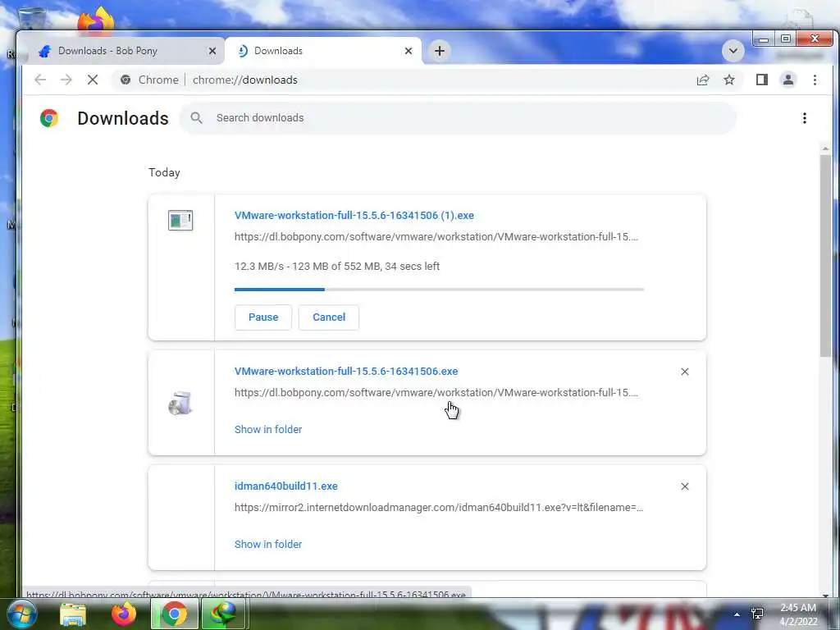Cancel the VMware download

coord(328,317)
